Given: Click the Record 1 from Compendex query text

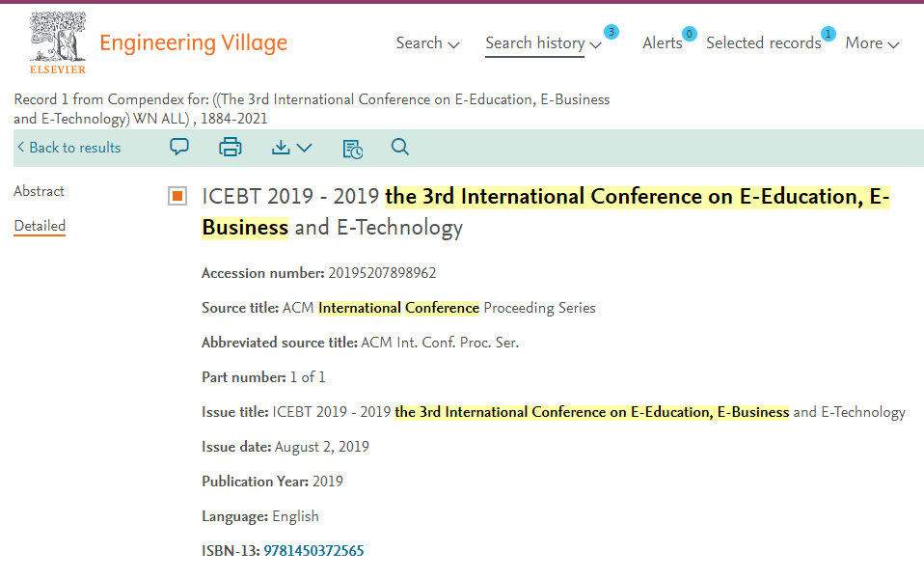Looking at the screenshot, I should tap(312, 109).
